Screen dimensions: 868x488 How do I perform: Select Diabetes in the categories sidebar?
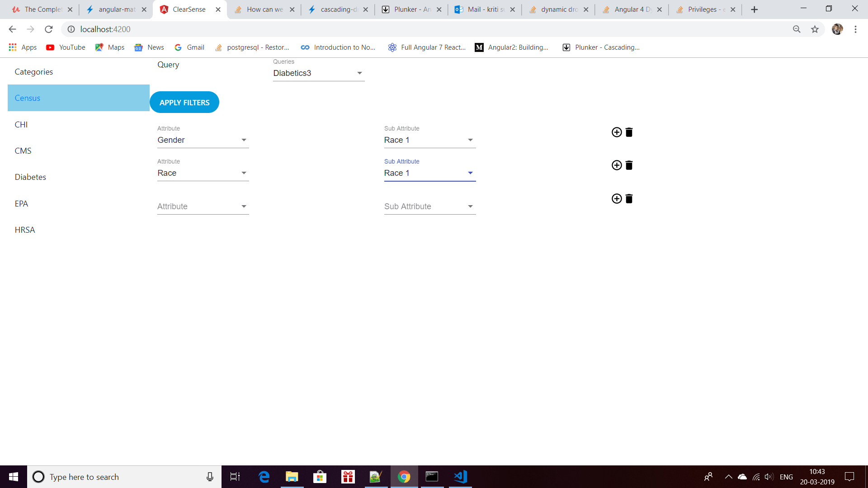30,177
